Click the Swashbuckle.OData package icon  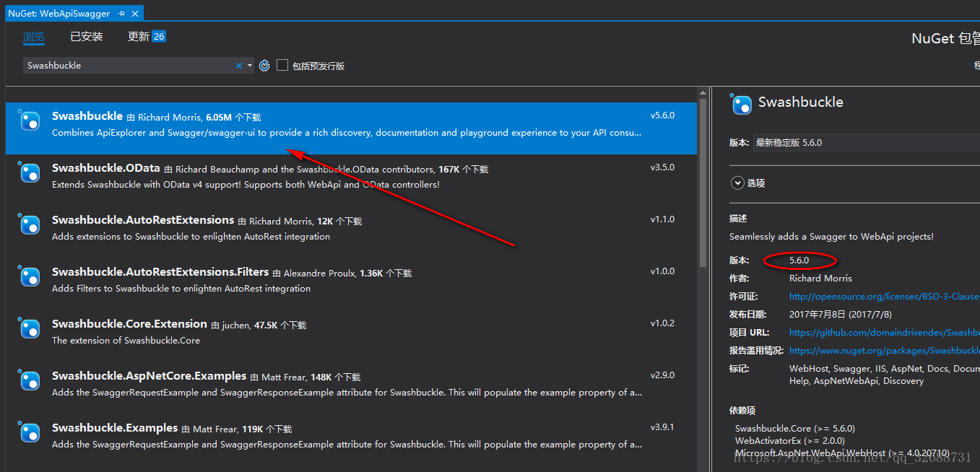30,173
